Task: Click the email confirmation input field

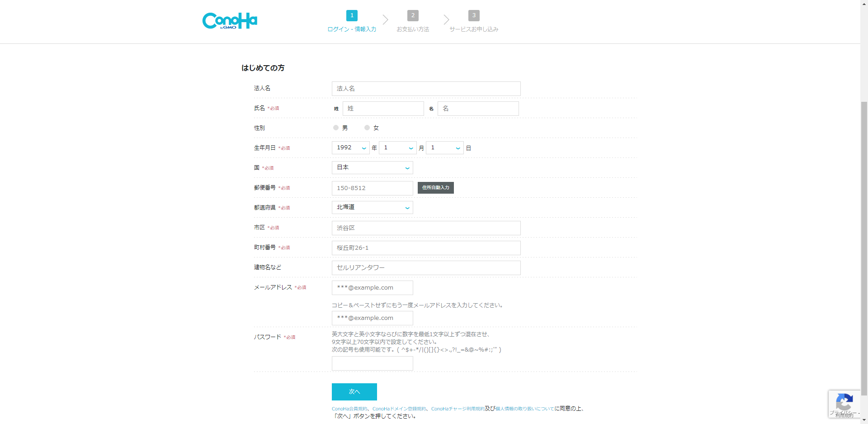Action: coord(373,318)
